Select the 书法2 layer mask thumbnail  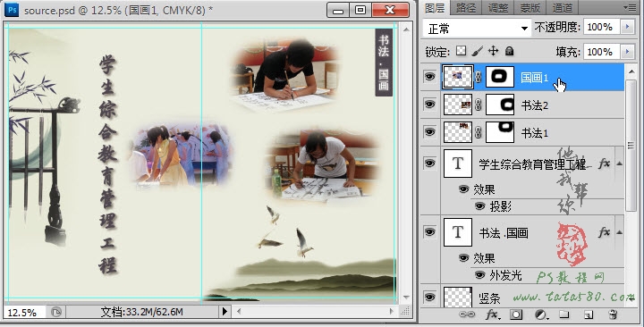[x=500, y=105]
